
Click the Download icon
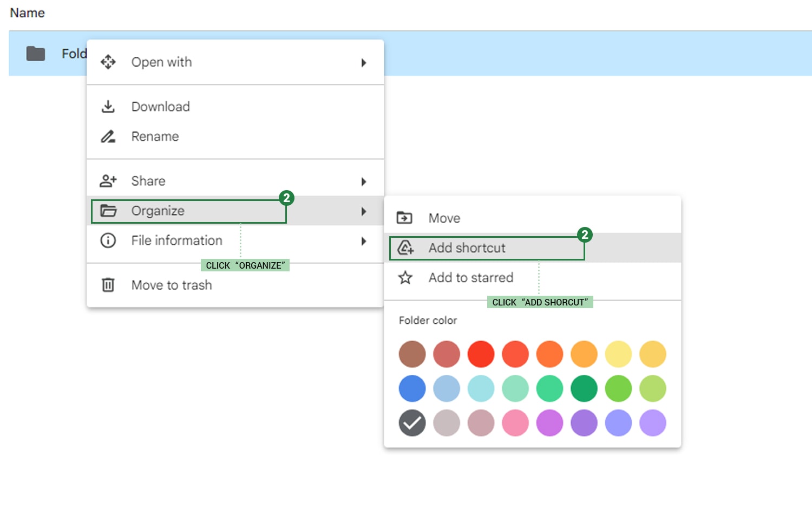point(108,106)
